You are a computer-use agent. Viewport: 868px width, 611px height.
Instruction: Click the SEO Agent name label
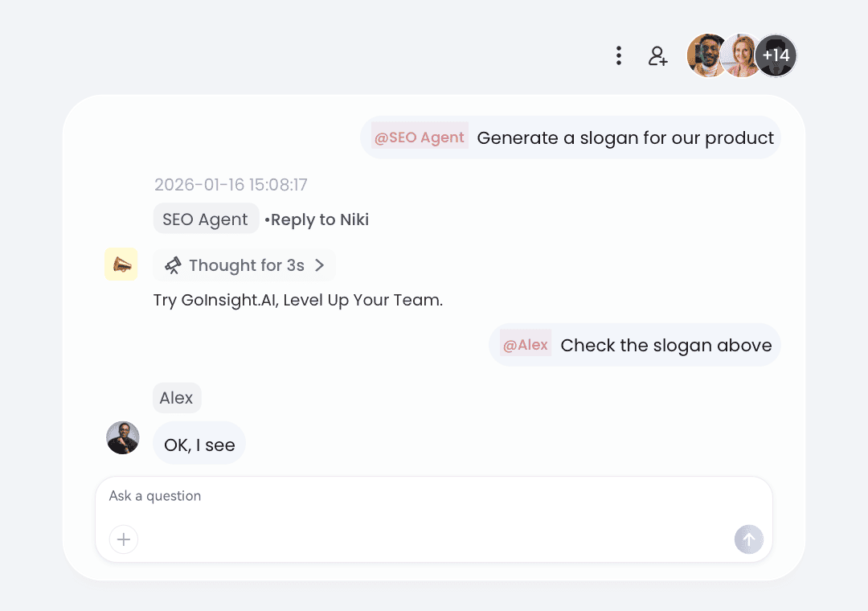point(206,219)
